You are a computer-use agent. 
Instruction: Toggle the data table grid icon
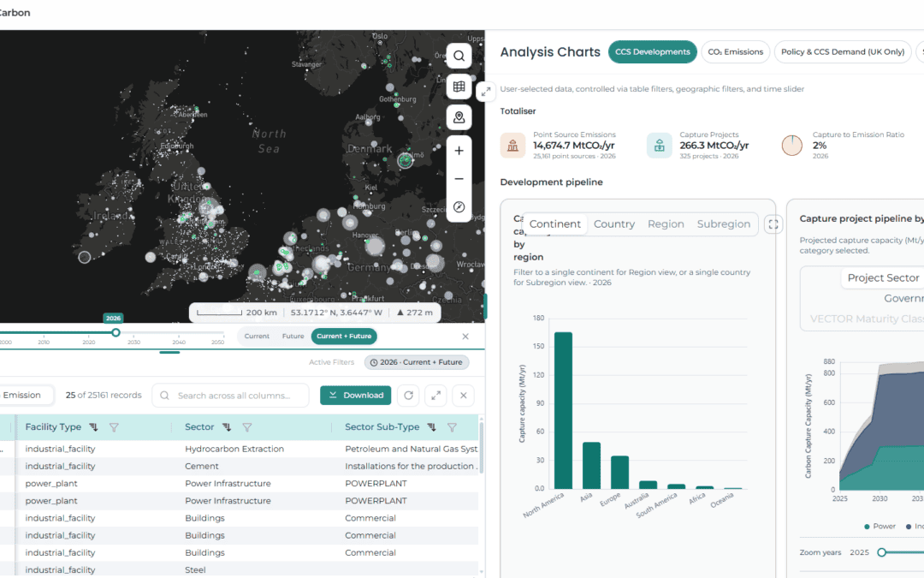pyautogui.click(x=459, y=86)
